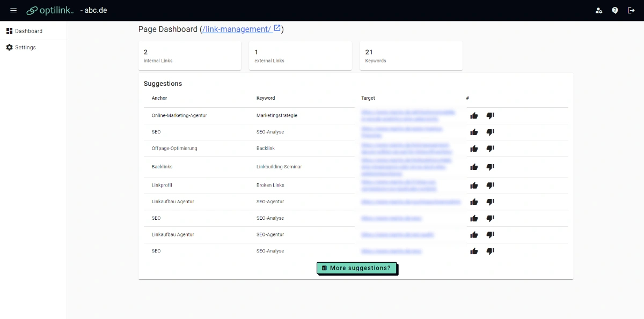Open the target link for Marketingstrategie row

click(x=408, y=116)
